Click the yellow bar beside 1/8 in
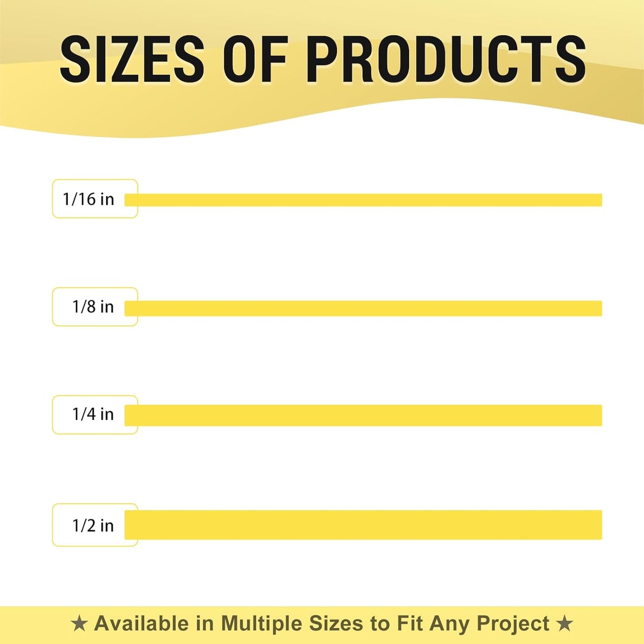The height and width of the screenshot is (644, 644). 363,308
